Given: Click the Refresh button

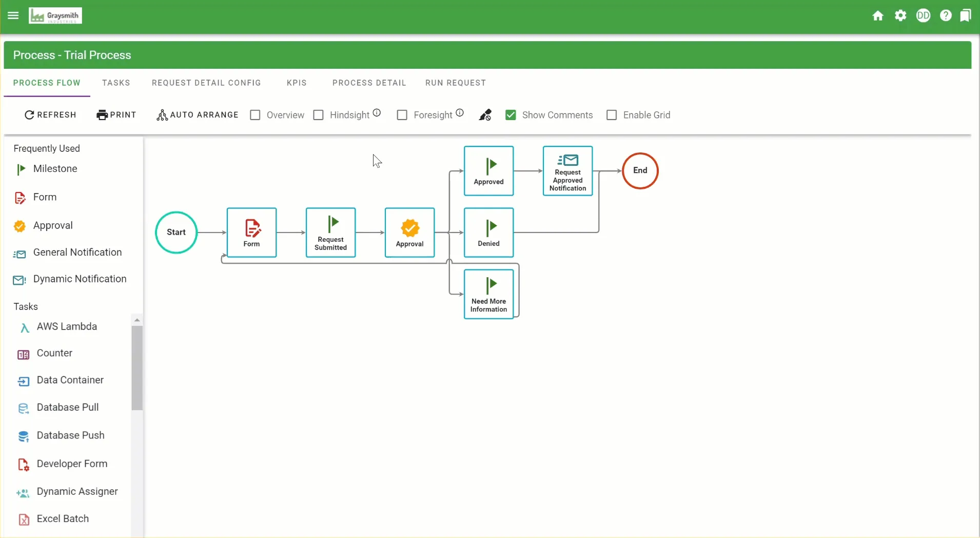Looking at the screenshot, I should [x=50, y=115].
